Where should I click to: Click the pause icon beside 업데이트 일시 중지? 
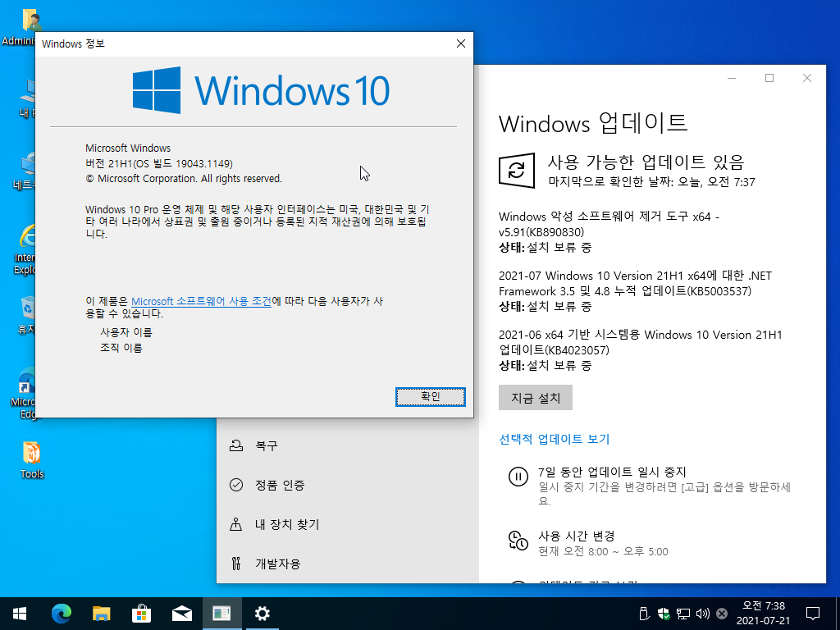(x=518, y=476)
